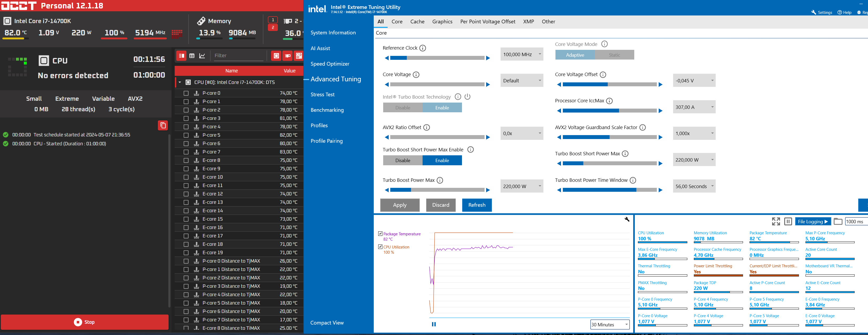Click the Turbo Boost Technology power icon
Viewport: 868px width, 335px height.
click(467, 97)
